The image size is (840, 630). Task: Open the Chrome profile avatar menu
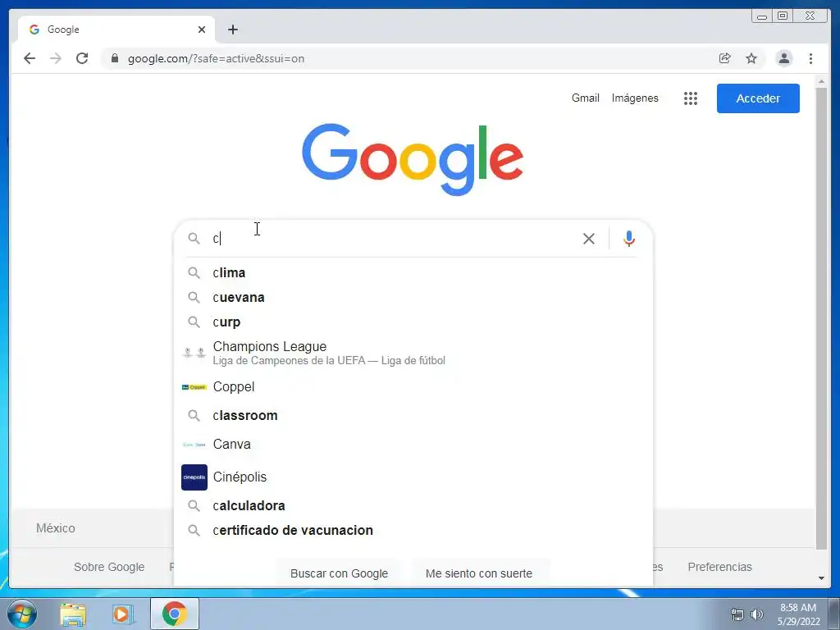[x=783, y=58]
